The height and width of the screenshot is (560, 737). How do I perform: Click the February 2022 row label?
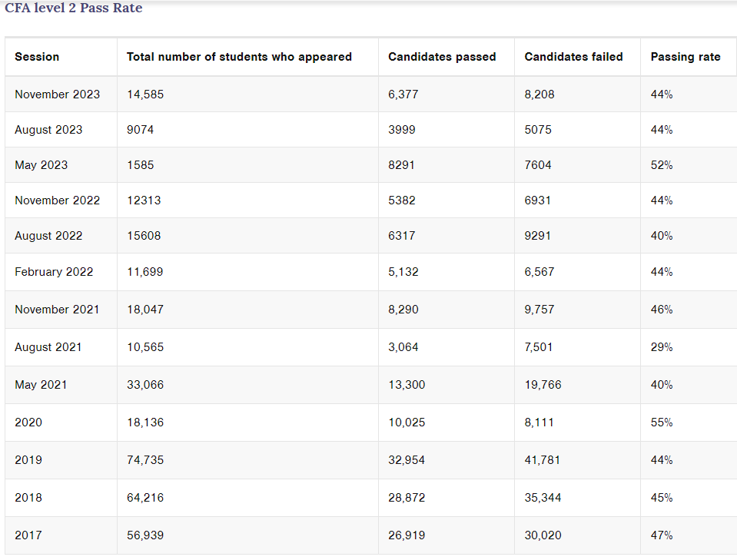coord(54,272)
